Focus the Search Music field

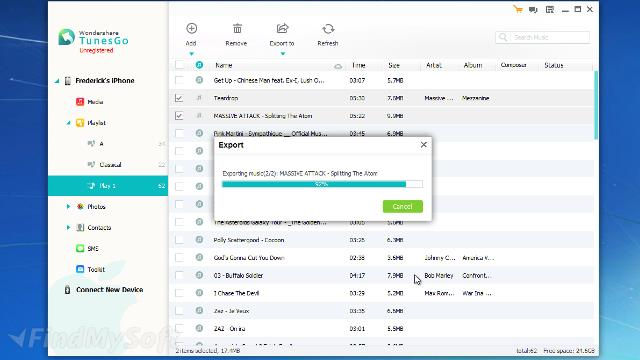pos(542,37)
